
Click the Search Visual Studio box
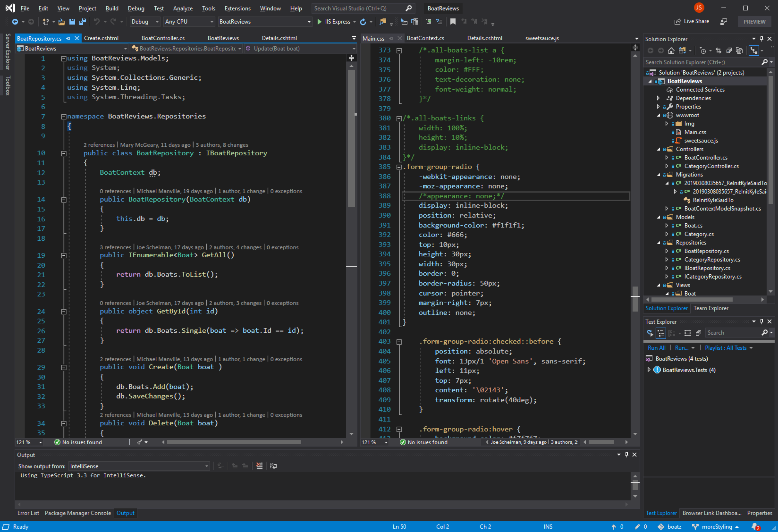[363, 8]
